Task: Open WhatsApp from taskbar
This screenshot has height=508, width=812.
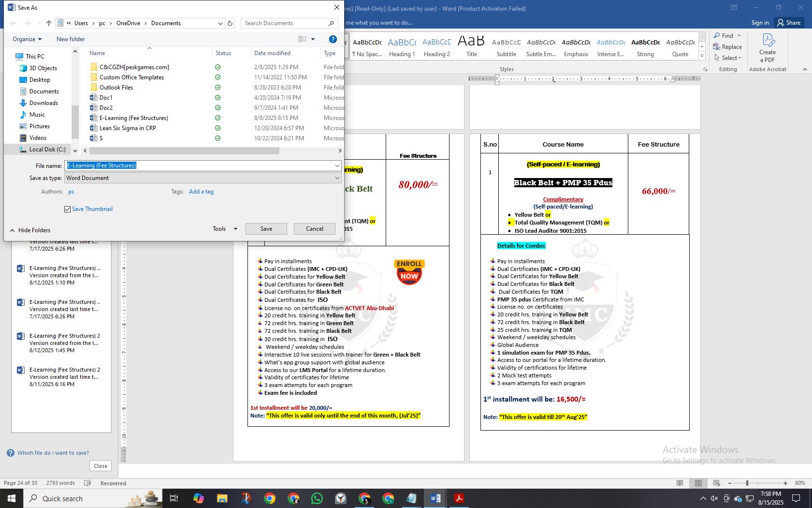Action: (x=317, y=498)
